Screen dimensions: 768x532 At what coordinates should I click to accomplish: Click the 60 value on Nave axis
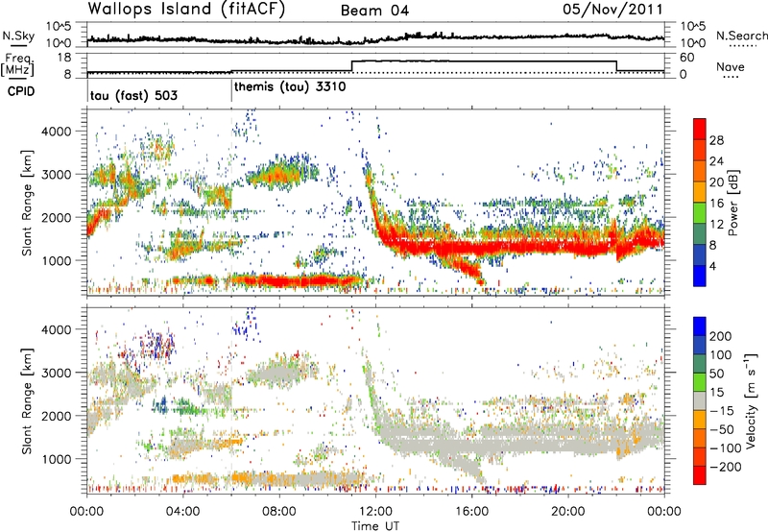(687, 58)
